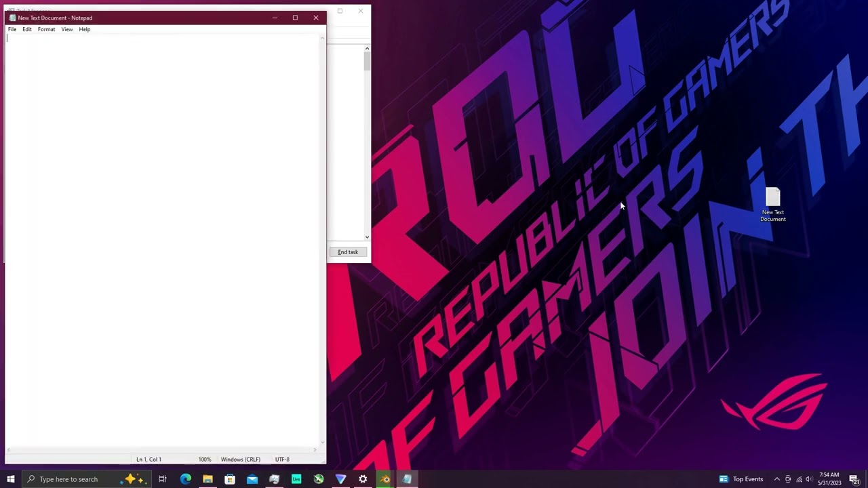
Task: Close the Notepad window
Action: coord(316,18)
